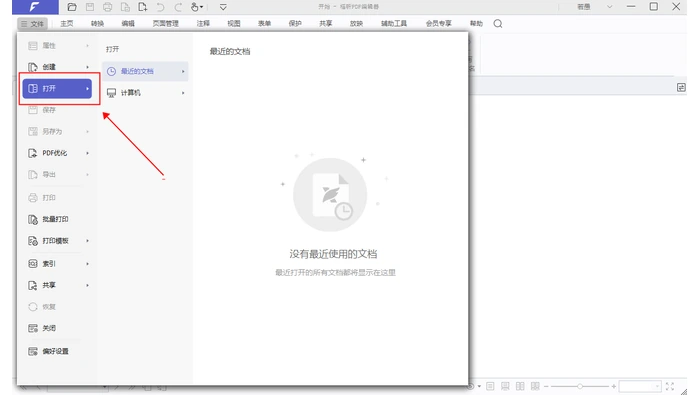Click the Print icon in quick toolbar
Image resolution: width=700 pixels, height=395 pixels.
pyautogui.click(x=108, y=7)
